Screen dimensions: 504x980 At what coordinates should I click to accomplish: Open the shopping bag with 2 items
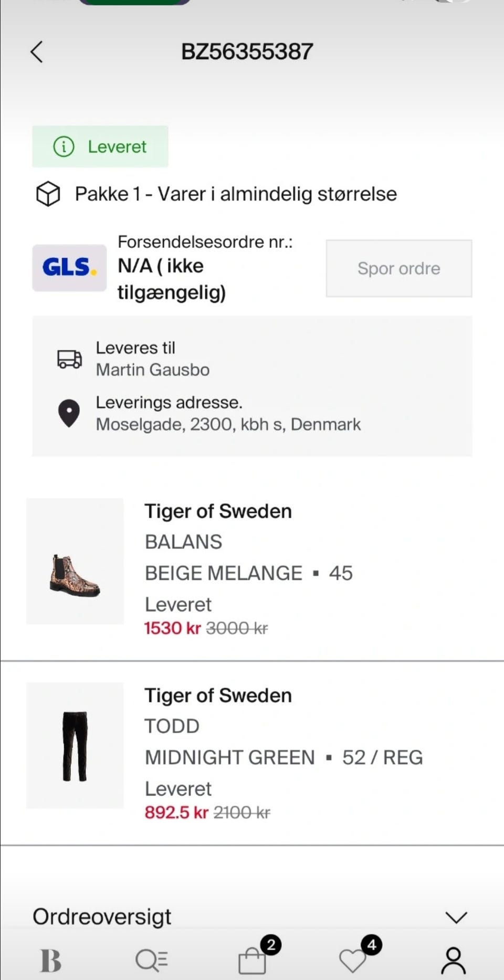click(253, 961)
